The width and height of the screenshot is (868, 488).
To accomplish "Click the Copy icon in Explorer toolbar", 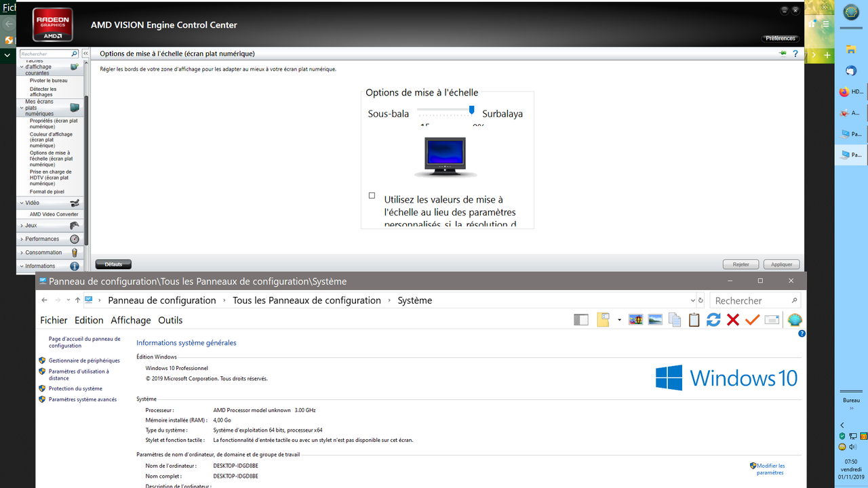I will [675, 320].
